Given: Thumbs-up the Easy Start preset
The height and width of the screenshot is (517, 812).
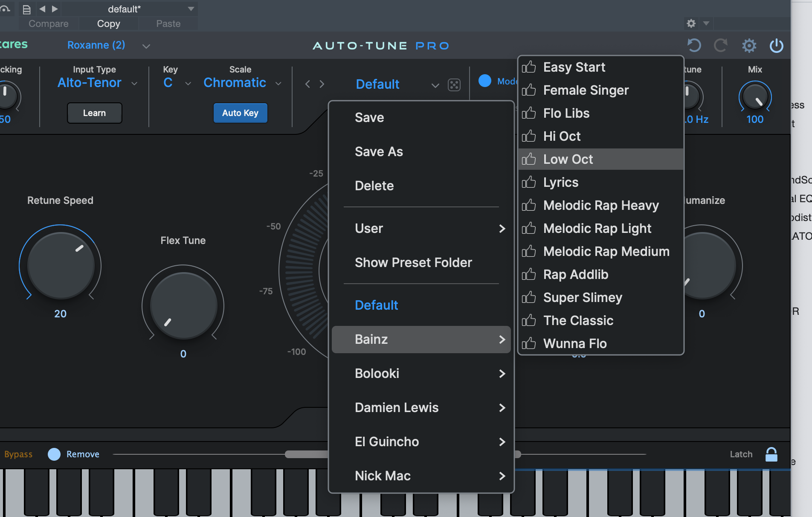Looking at the screenshot, I should point(529,67).
